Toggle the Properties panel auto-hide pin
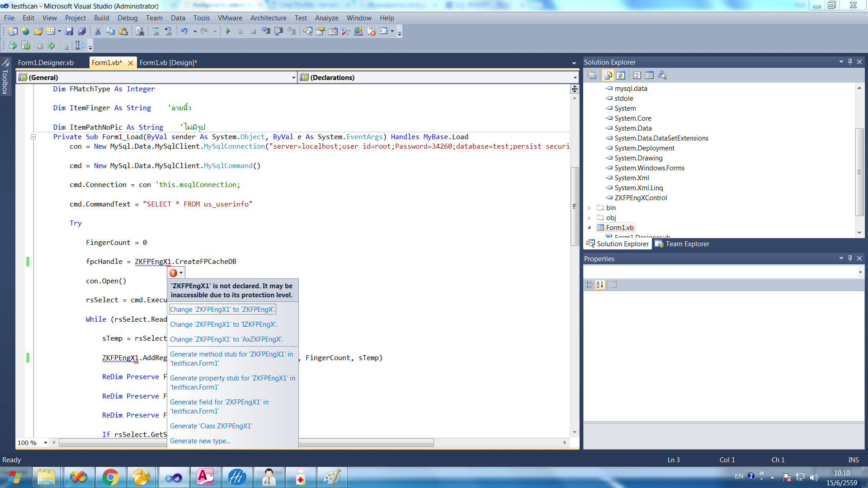This screenshot has height=488, width=868. point(850,258)
